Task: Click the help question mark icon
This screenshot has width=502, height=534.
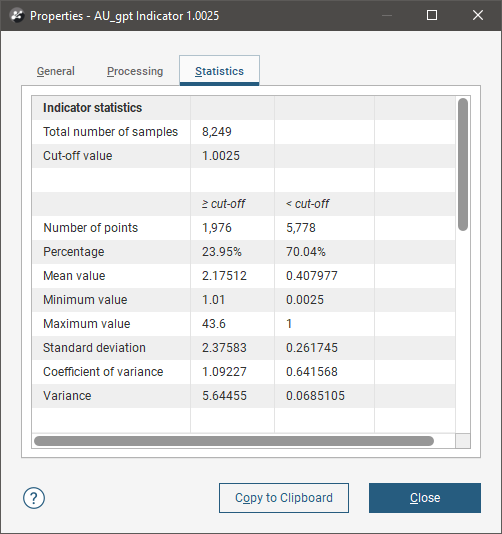Action: tap(34, 498)
